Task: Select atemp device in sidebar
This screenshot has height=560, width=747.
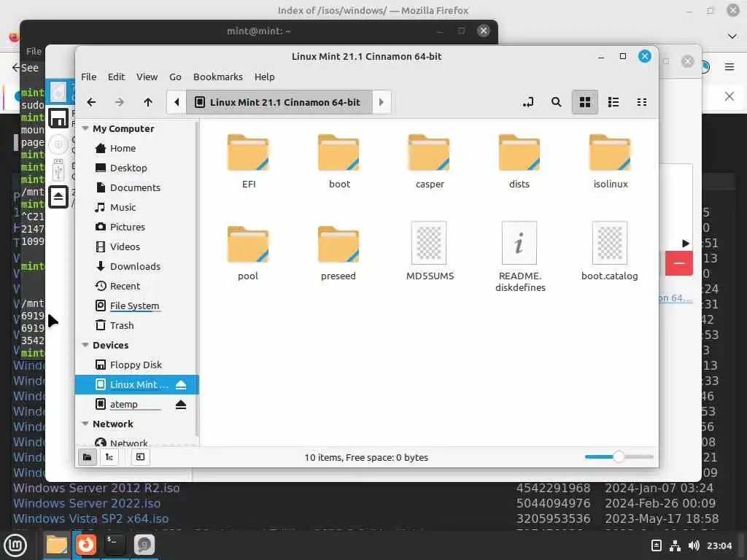Action: click(x=124, y=404)
